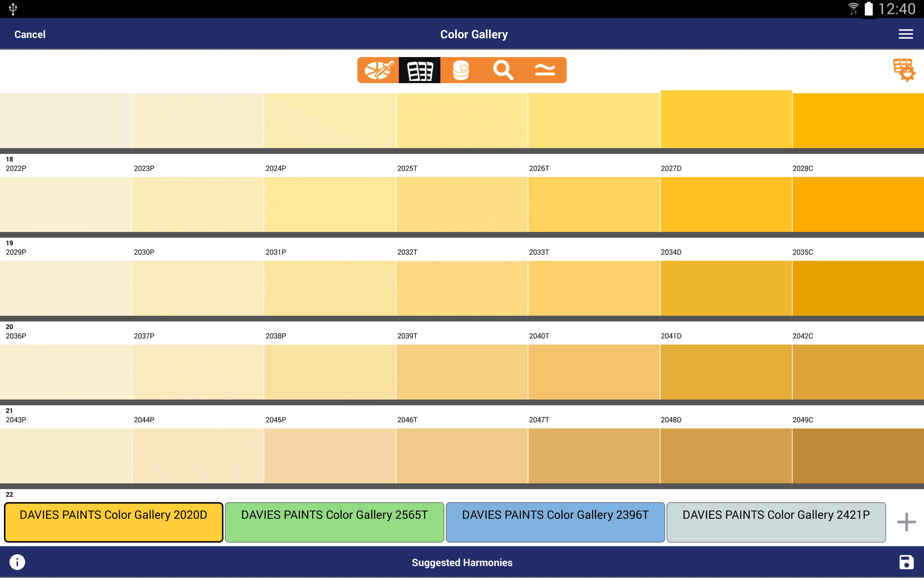924x578 pixels.
Task: Save the palette with the floppy disk icon
Action: (x=906, y=562)
